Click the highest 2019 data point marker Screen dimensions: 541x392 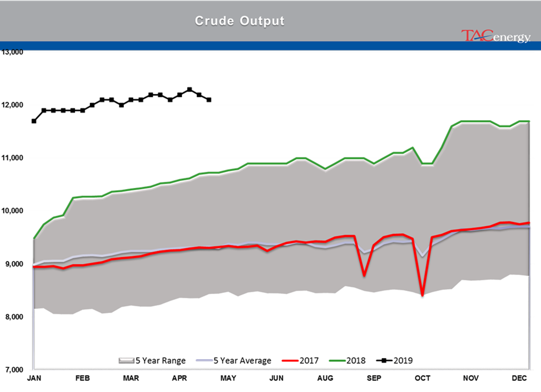(189, 90)
